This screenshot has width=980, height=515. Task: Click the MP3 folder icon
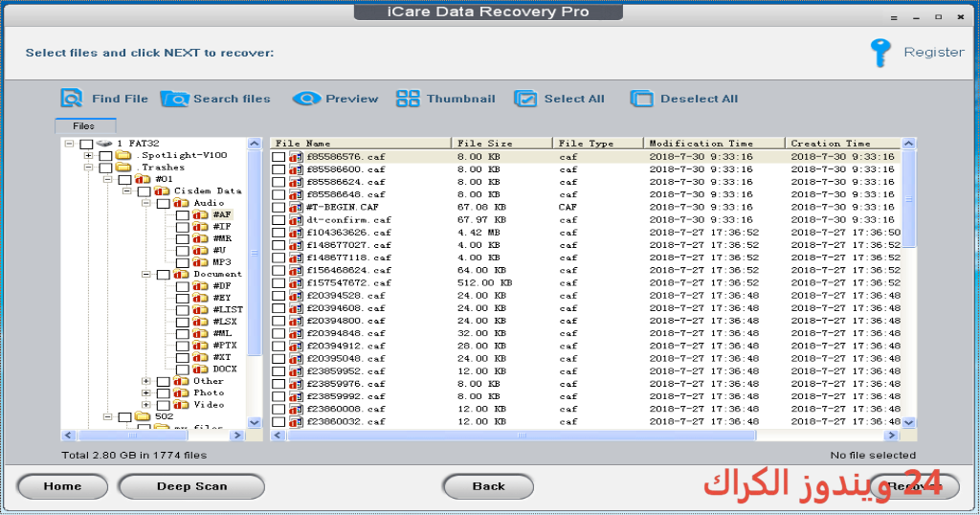[200, 262]
